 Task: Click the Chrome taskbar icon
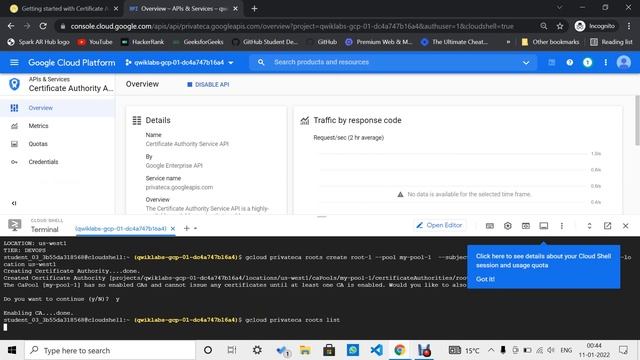[400, 350]
